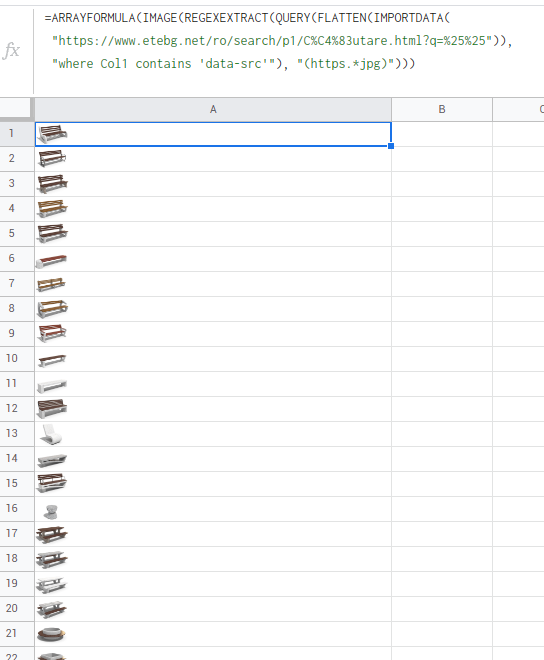
Task: Click the fx function icon
Action: coord(11,51)
